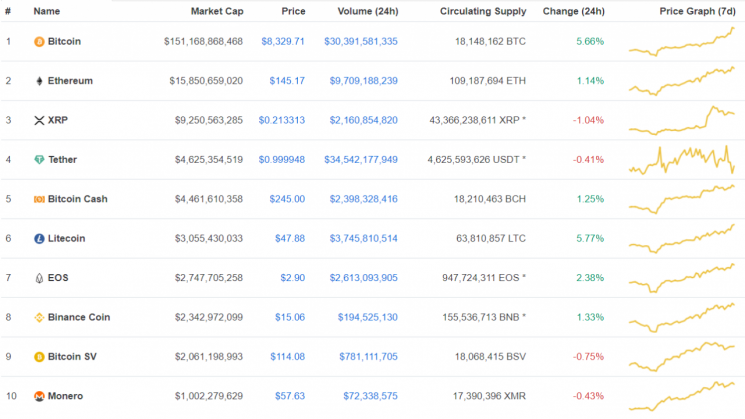The image size is (745, 419).
Task: Open the Bitcoin SV name link
Action: pos(72,357)
